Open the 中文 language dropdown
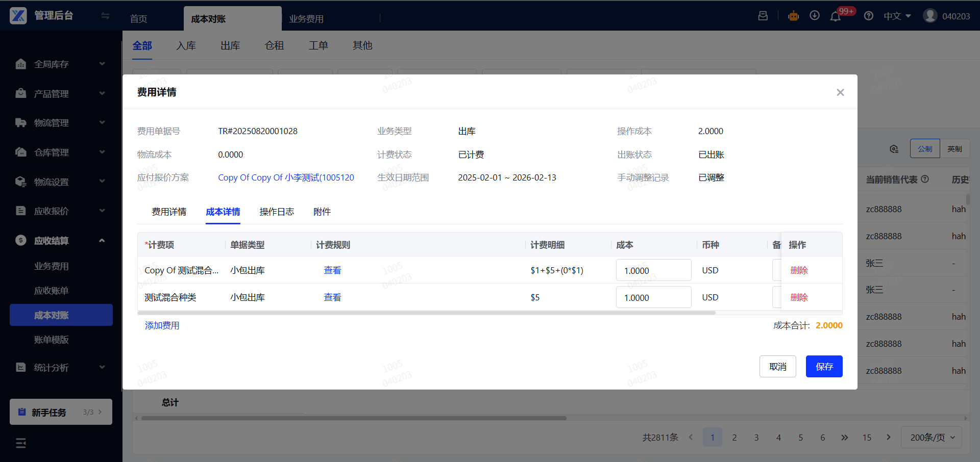 (x=897, y=16)
